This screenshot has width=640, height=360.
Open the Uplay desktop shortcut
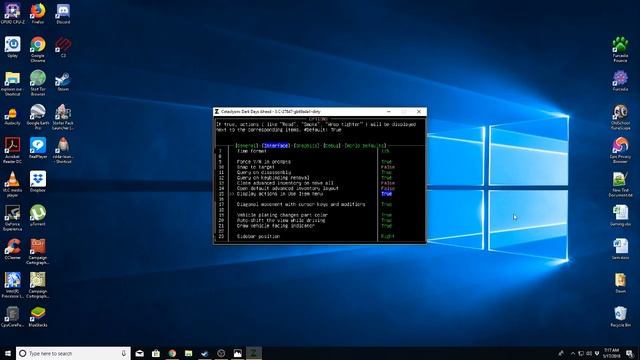[12, 47]
